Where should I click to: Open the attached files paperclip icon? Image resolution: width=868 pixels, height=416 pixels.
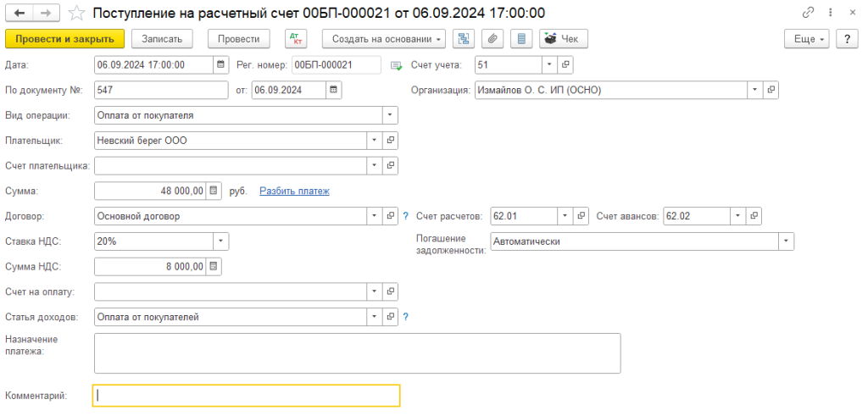click(492, 39)
